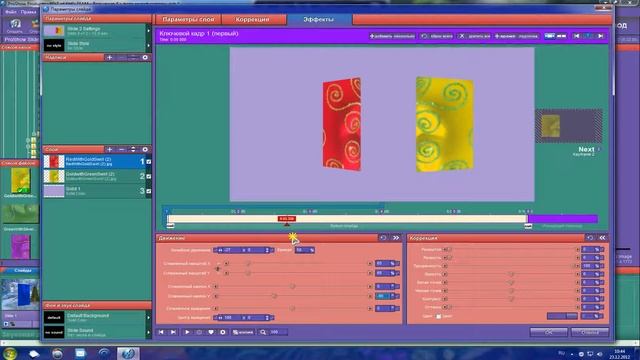Select layer 1 RedWithGoldSwirl

pyautogui.click(x=97, y=162)
